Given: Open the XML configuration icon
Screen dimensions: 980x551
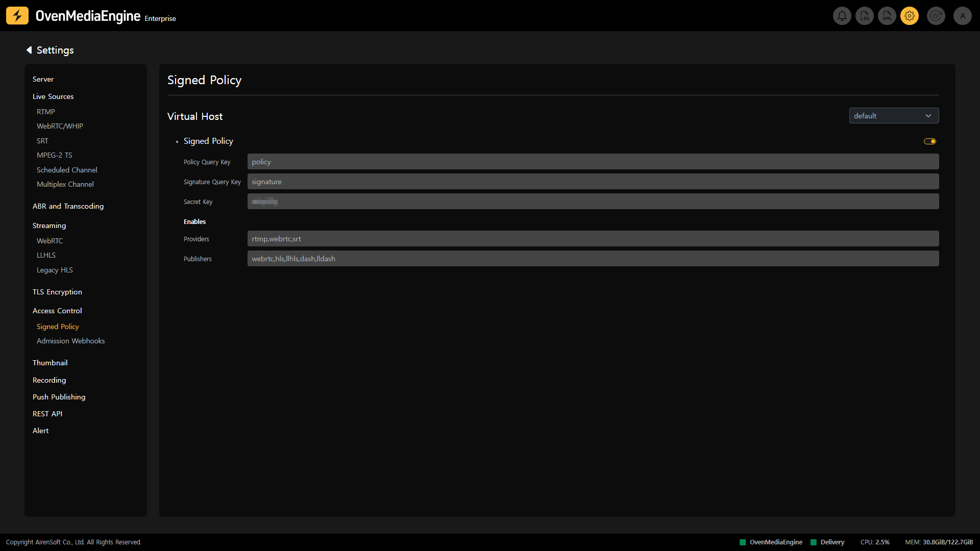Looking at the screenshot, I should click(887, 16).
